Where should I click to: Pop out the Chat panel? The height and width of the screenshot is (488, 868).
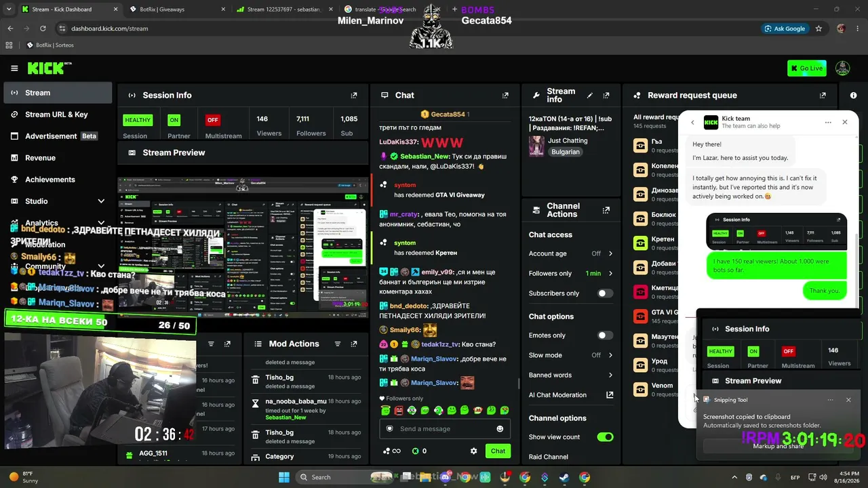tap(505, 96)
